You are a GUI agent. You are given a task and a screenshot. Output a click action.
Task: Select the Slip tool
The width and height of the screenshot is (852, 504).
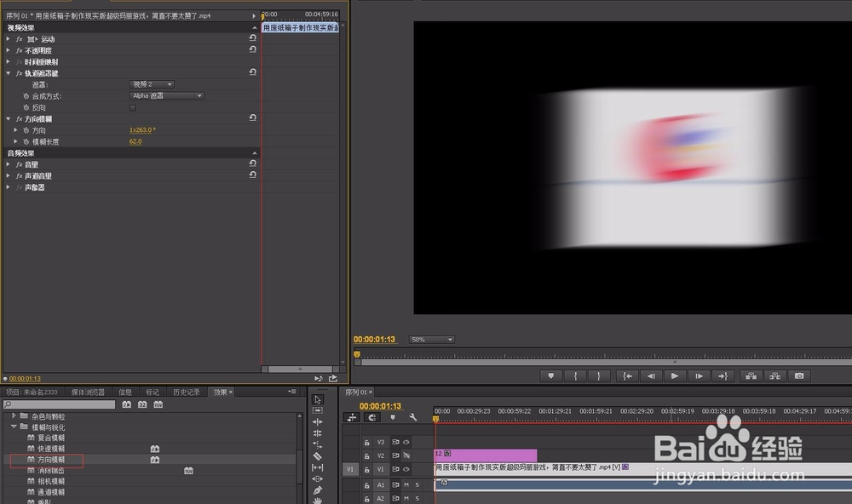[x=318, y=467]
